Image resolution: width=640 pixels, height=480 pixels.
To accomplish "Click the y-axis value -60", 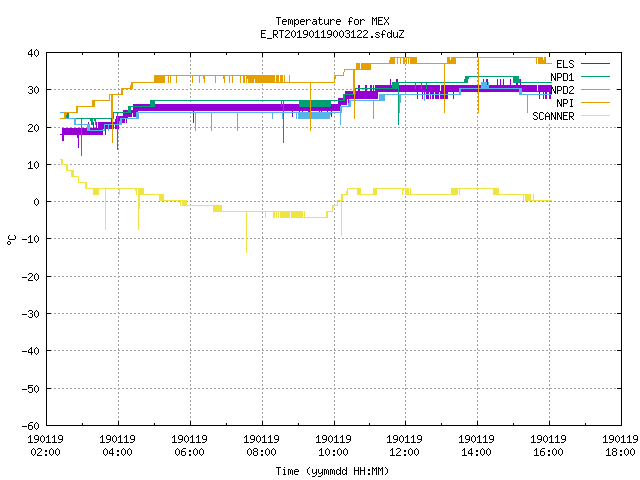I will [x=30, y=425].
